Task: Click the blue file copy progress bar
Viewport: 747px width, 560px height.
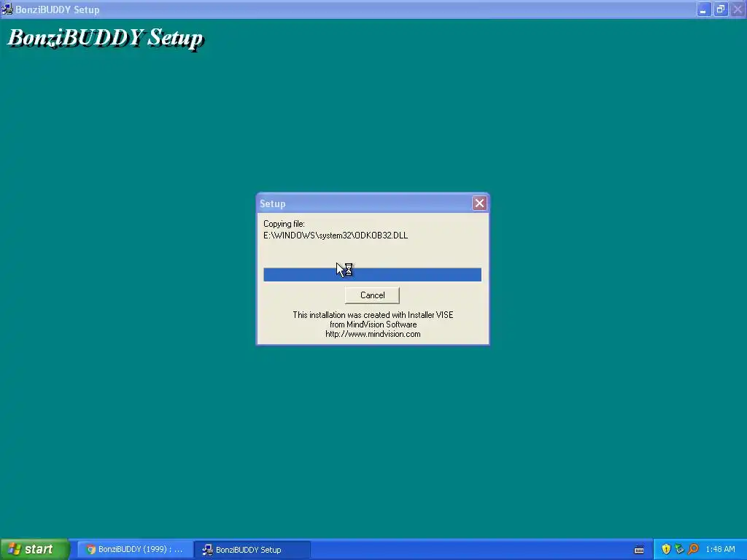Action: pyautogui.click(x=372, y=274)
